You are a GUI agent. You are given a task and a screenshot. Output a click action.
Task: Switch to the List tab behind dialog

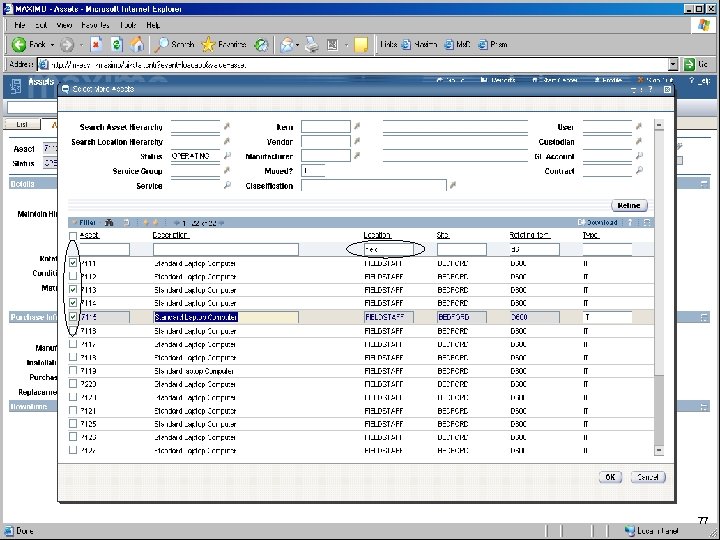point(22,124)
